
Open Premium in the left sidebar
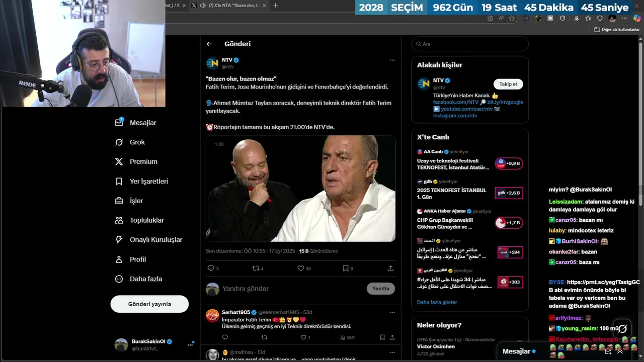pos(136,162)
